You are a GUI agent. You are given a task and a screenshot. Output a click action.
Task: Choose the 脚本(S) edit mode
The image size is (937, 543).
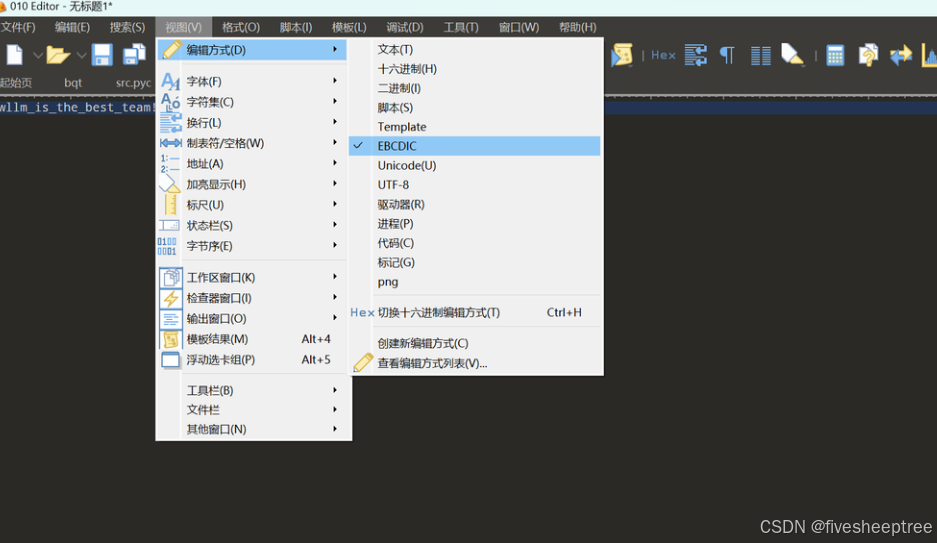[474, 108]
